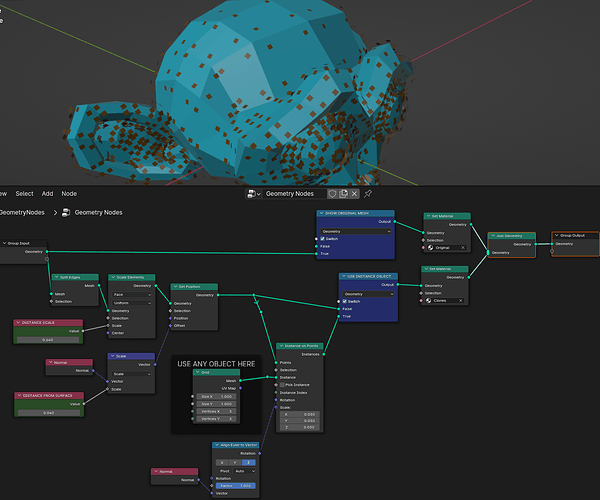Click the Vertices Y field in Grid node
The height and width of the screenshot is (500, 600).
(216, 419)
